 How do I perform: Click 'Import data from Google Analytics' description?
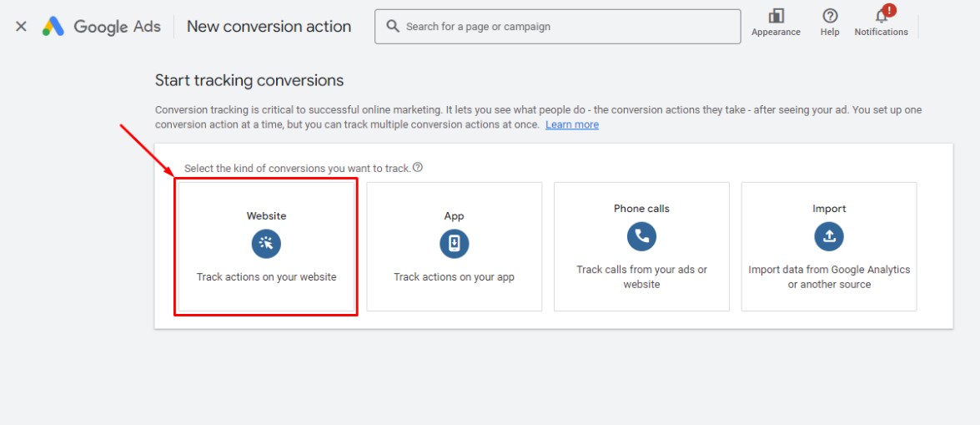pyautogui.click(x=829, y=276)
